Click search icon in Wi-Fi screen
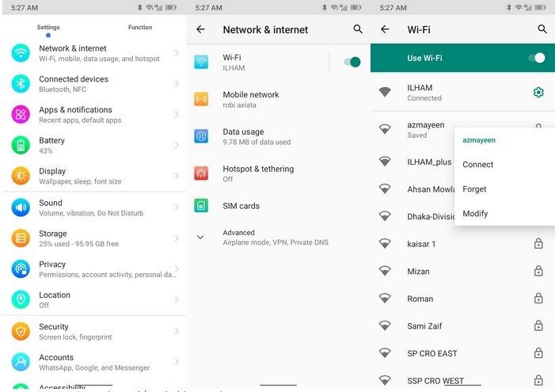 pyautogui.click(x=542, y=29)
